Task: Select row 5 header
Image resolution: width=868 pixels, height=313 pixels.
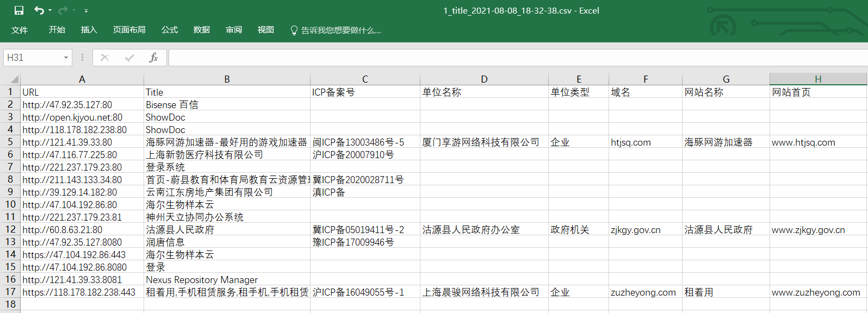Action: click(x=10, y=142)
